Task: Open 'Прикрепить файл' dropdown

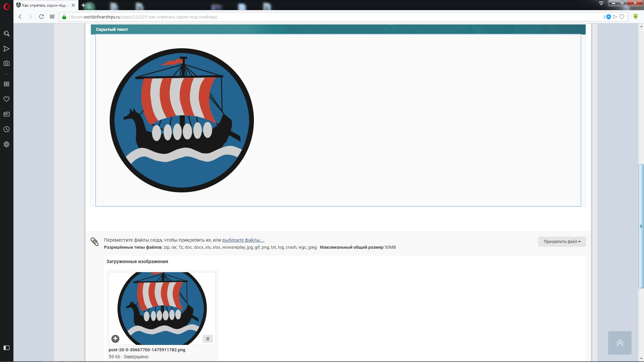Action: tap(562, 242)
